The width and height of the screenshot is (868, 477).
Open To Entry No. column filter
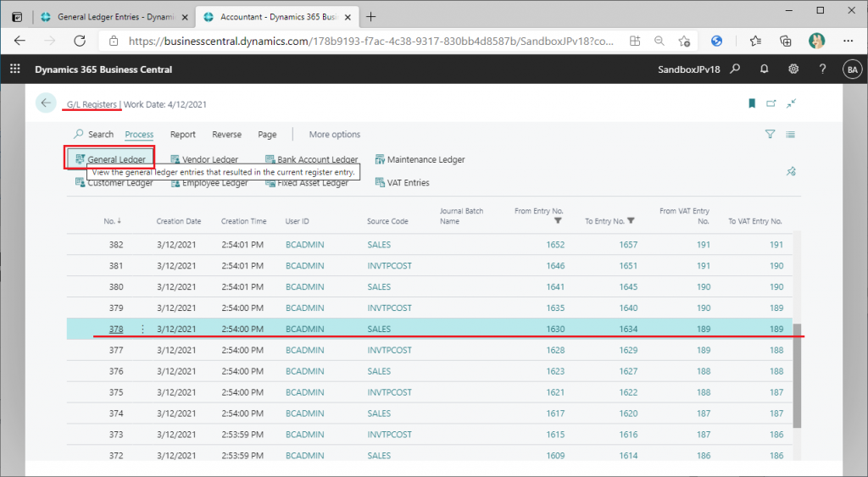(631, 221)
